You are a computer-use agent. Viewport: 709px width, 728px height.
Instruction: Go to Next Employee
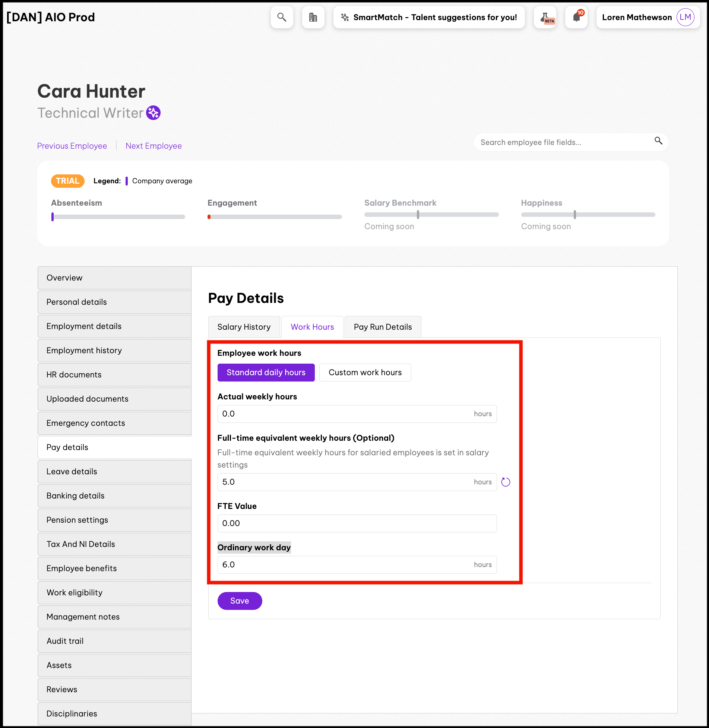[153, 146]
